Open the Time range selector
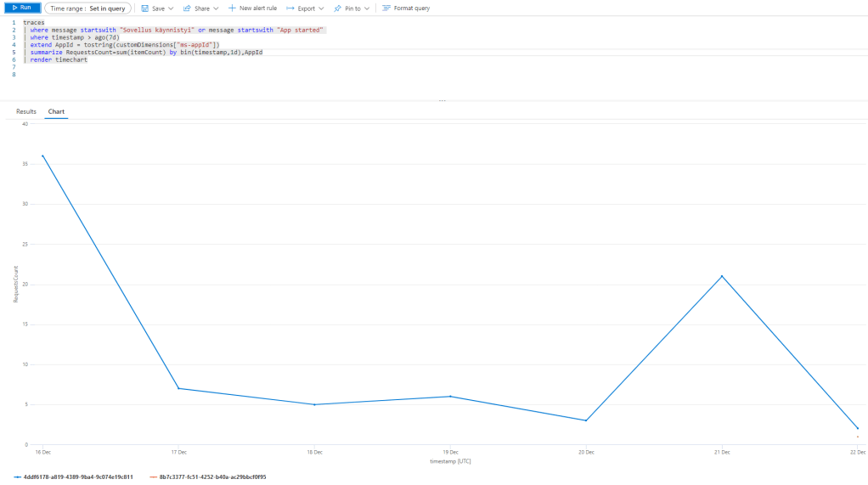 tap(87, 8)
